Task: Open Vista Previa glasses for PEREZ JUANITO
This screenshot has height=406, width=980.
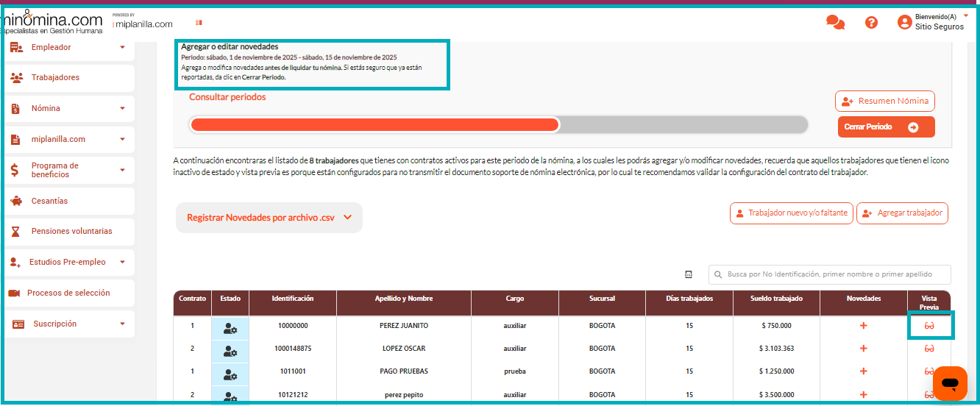Action: (929, 326)
